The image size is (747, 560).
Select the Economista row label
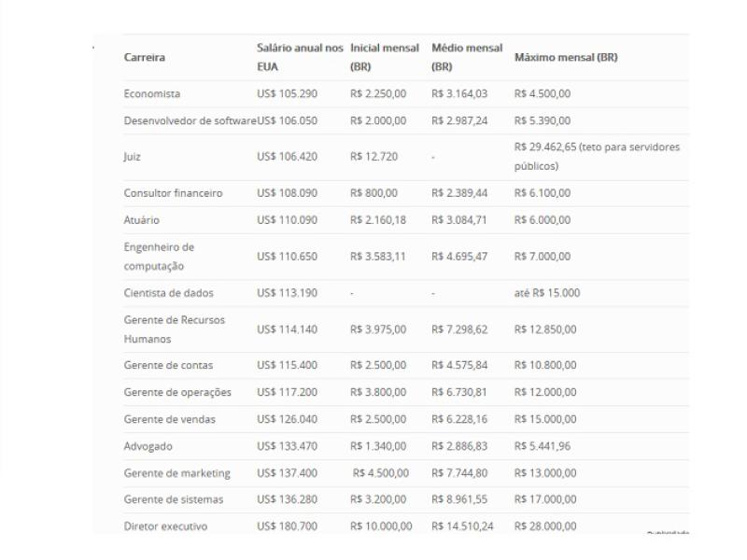tap(152, 94)
